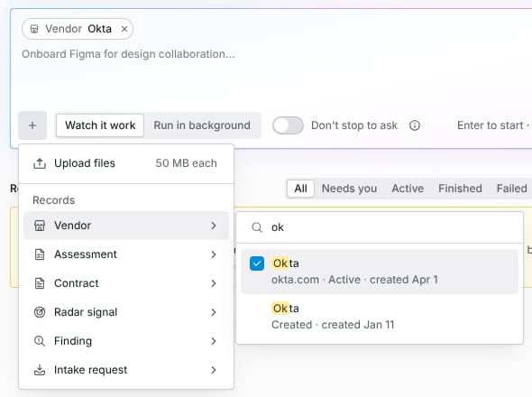Screen dimensions: 532x397
Task: Open the Assessment records submenu
Action: point(126,254)
